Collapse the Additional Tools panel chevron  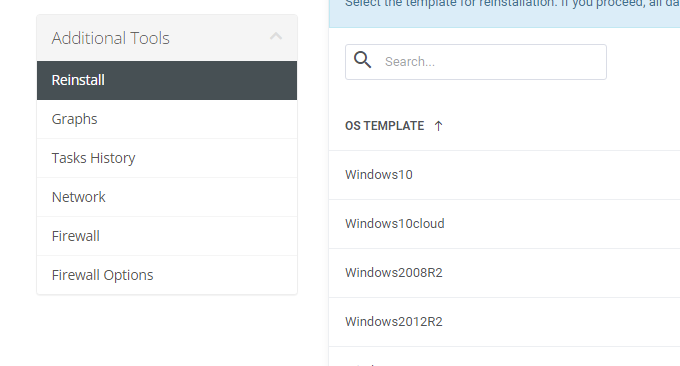coord(276,36)
